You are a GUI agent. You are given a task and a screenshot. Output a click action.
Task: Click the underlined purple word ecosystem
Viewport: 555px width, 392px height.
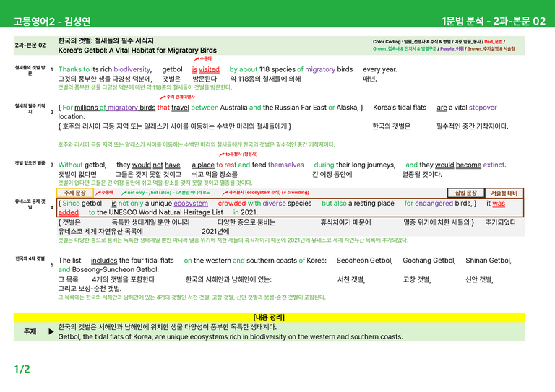191,204
